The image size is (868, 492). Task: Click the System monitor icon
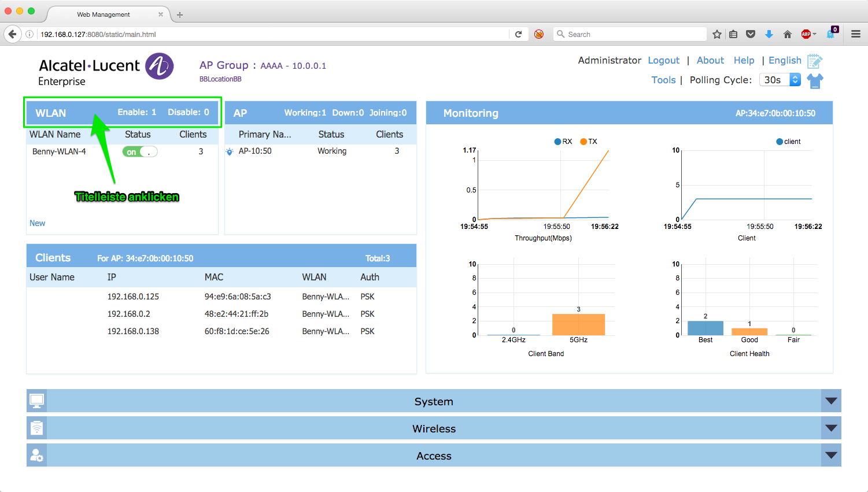[x=36, y=401]
